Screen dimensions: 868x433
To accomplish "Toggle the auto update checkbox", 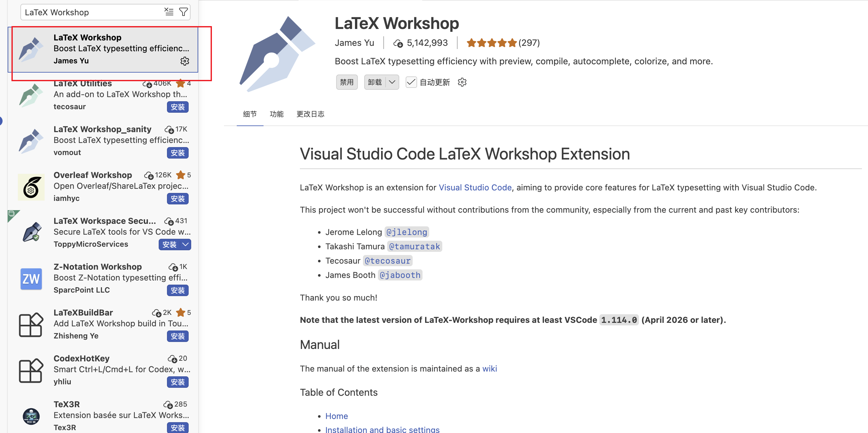I will pos(411,82).
